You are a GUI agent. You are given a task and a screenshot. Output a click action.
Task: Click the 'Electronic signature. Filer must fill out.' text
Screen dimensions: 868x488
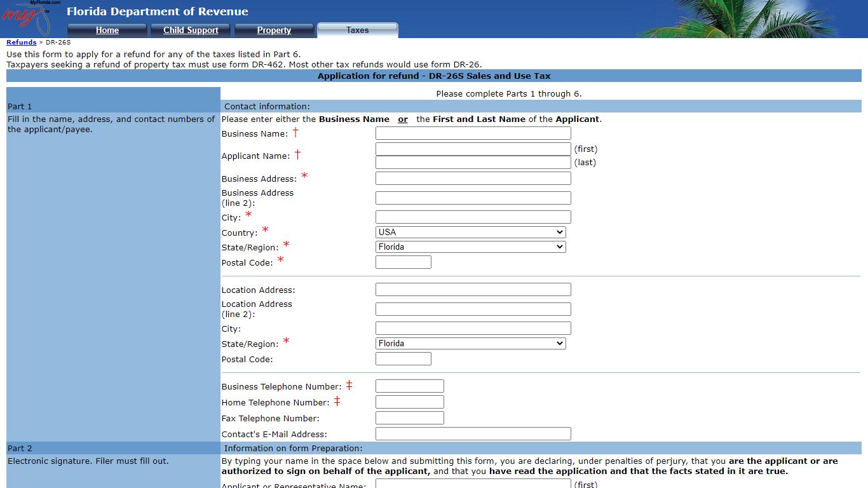88,461
